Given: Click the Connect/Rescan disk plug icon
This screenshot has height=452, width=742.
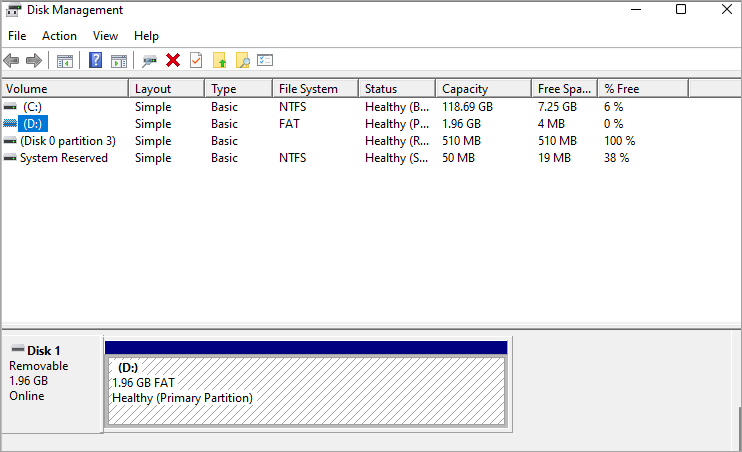Looking at the screenshot, I should (x=150, y=61).
